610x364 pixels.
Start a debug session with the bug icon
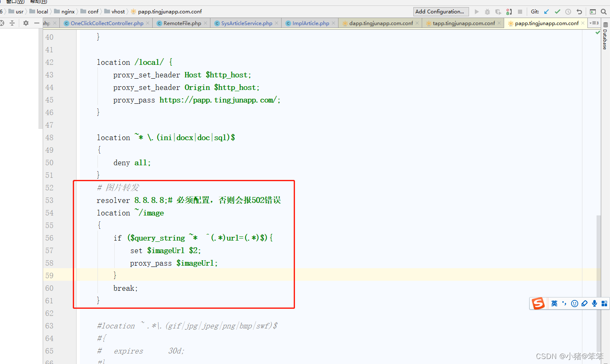487,12
